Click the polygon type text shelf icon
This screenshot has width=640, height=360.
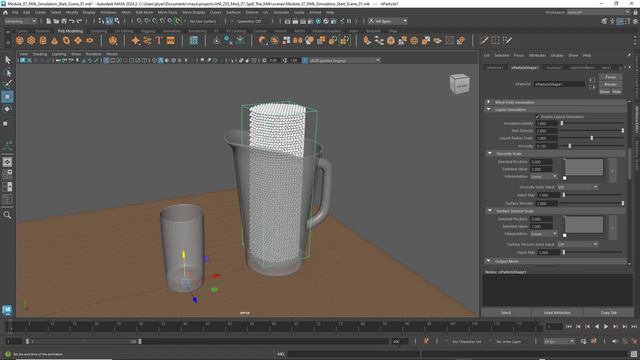[x=159, y=40]
